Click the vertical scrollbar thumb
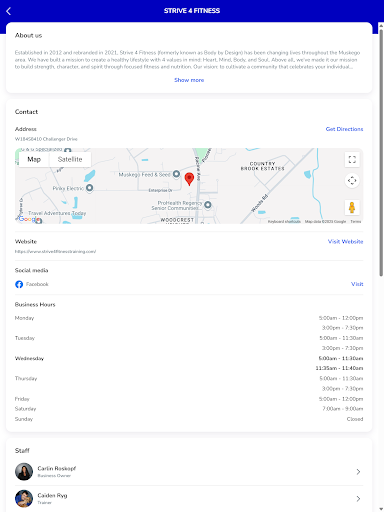 [381, 153]
